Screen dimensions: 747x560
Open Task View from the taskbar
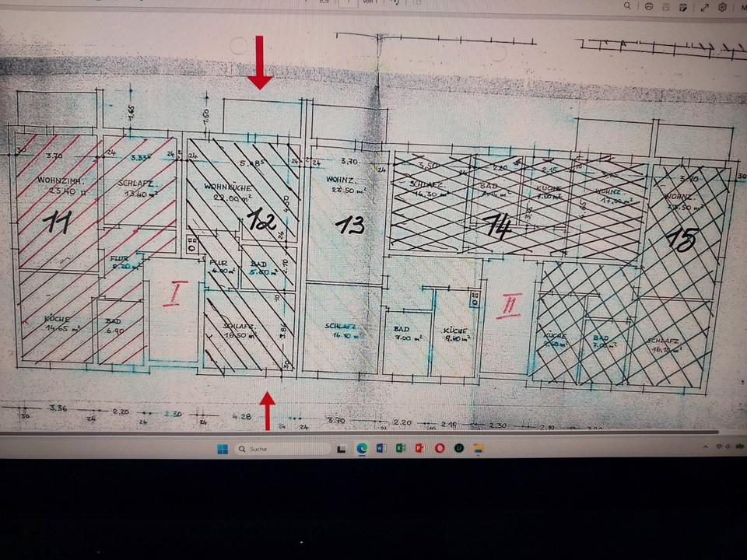click(342, 449)
